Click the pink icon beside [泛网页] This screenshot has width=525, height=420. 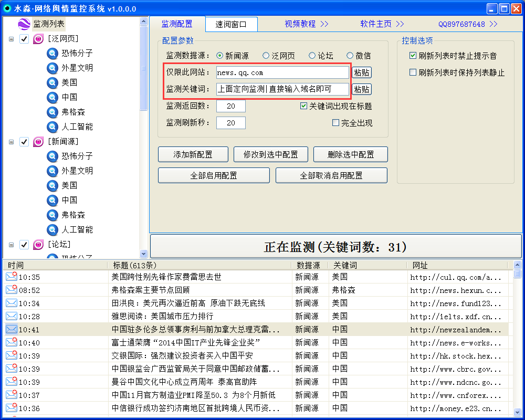(38, 39)
